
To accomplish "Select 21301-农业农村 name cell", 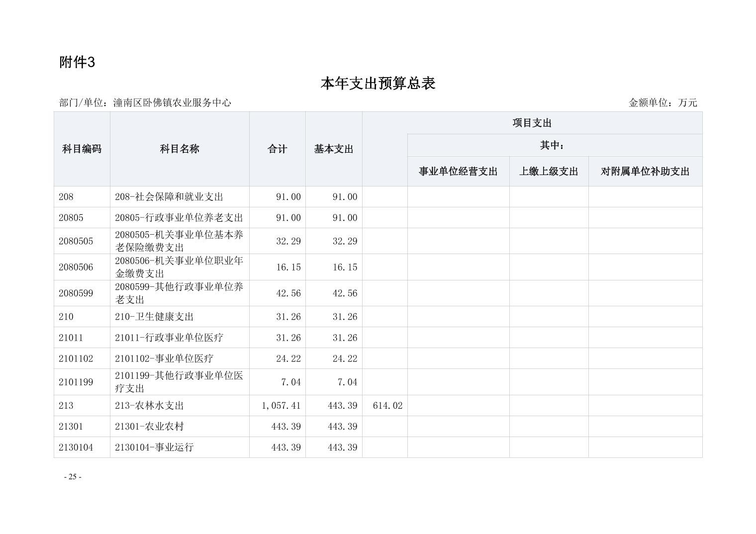I will tap(180, 427).
